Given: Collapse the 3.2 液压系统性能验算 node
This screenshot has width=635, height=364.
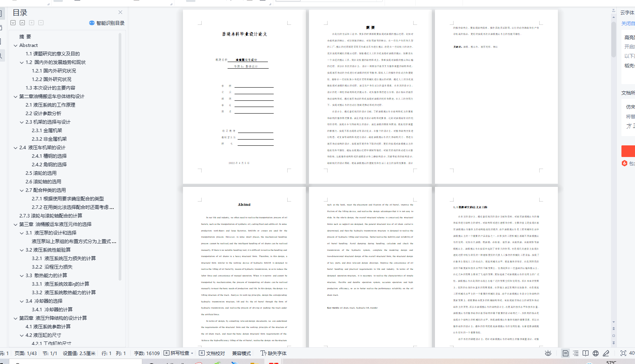Looking at the screenshot, I should pyautogui.click(x=22, y=250).
